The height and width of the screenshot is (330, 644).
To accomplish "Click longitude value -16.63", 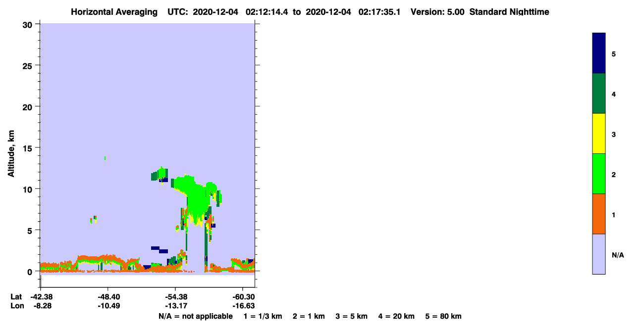I will coord(243,306).
